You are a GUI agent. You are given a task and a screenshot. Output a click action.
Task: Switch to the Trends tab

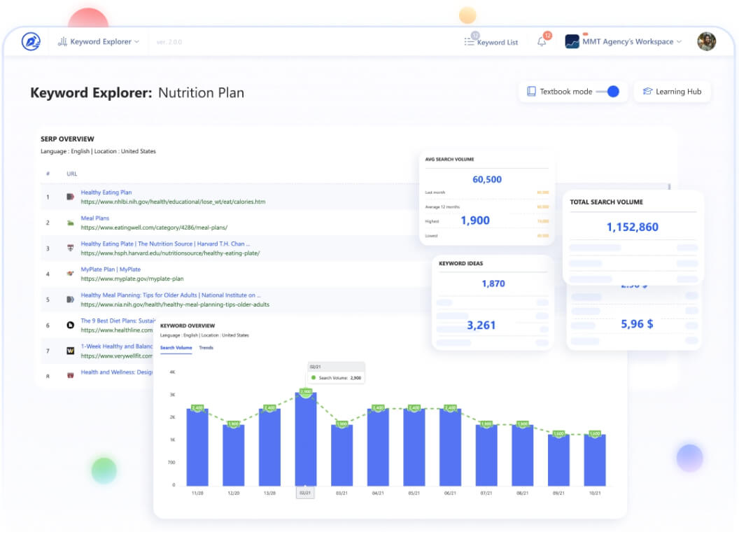(x=206, y=348)
